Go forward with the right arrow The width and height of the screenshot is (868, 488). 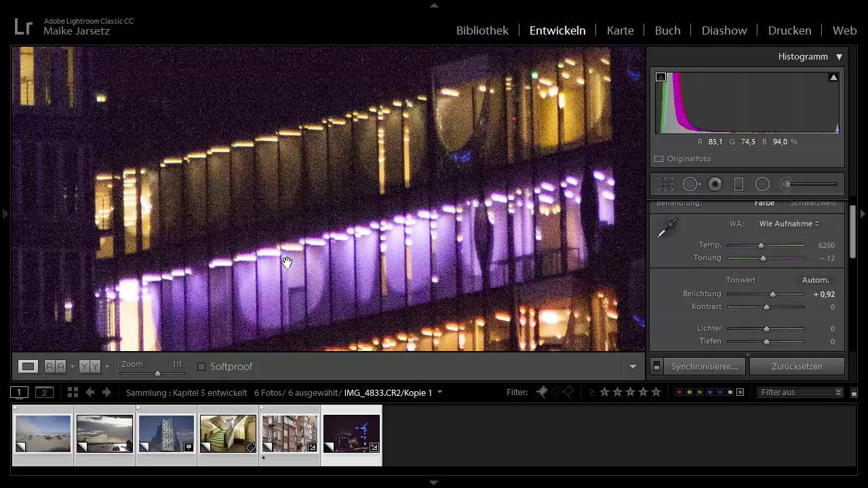[106, 392]
